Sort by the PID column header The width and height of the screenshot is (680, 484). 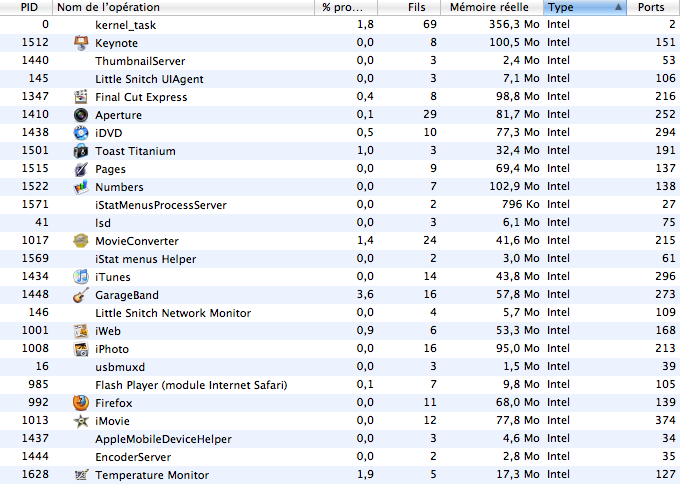28,7
